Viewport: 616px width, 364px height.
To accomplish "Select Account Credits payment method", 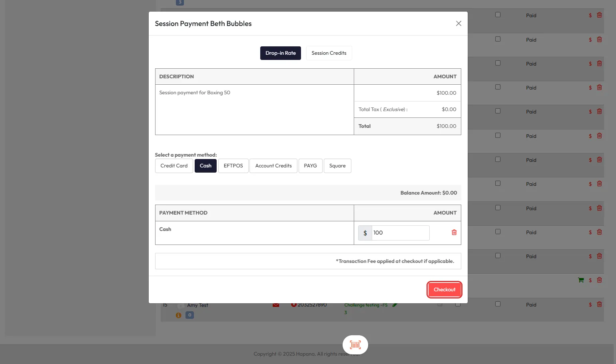I will click(273, 166).
